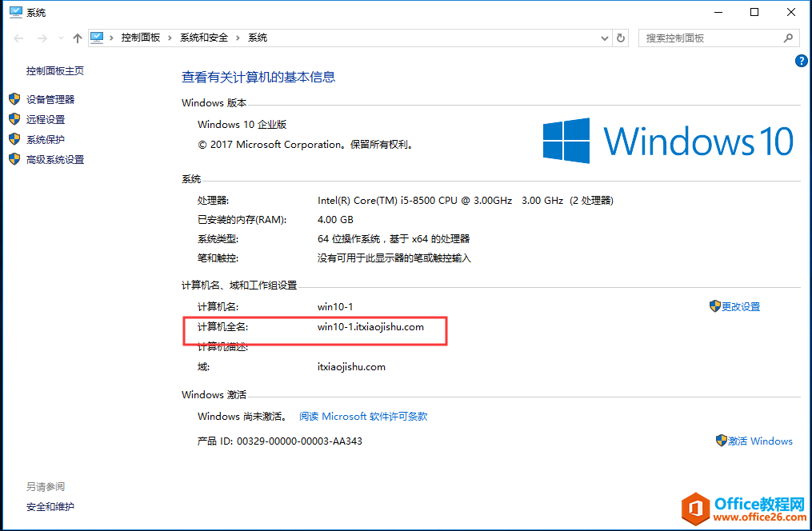The image size is (812, 531).
Task: Click the 查看有关计算机的基本信息 heading
Action: coord(258,77)
